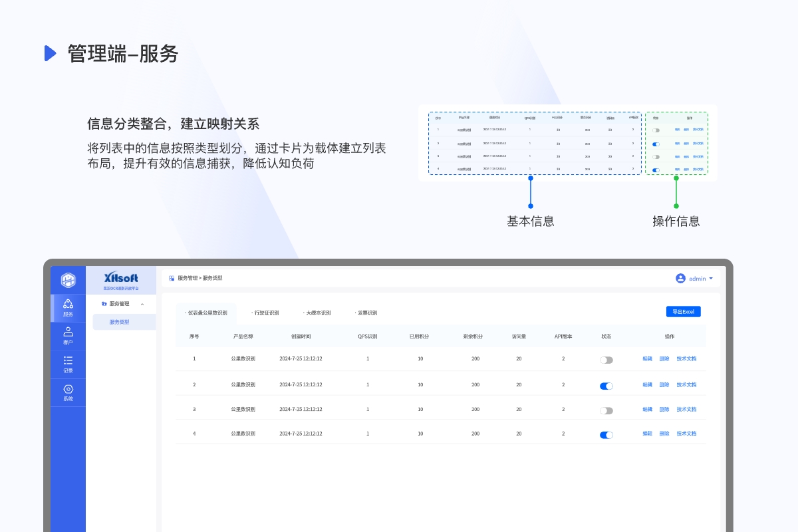The height and width of the screenshot is (532, 798).
Task: Click the XHsoft brand logo
Action: pyautogui.click(x=121, y=278)
